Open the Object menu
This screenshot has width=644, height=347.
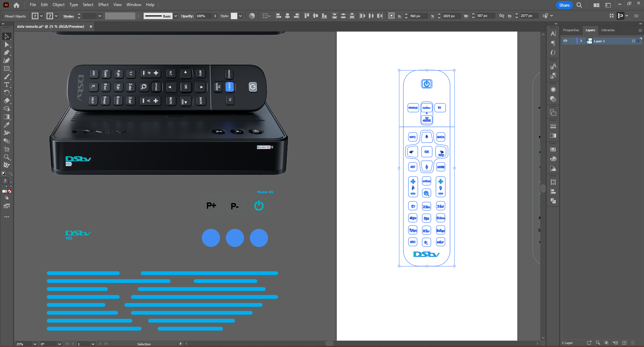coord(58,5)
